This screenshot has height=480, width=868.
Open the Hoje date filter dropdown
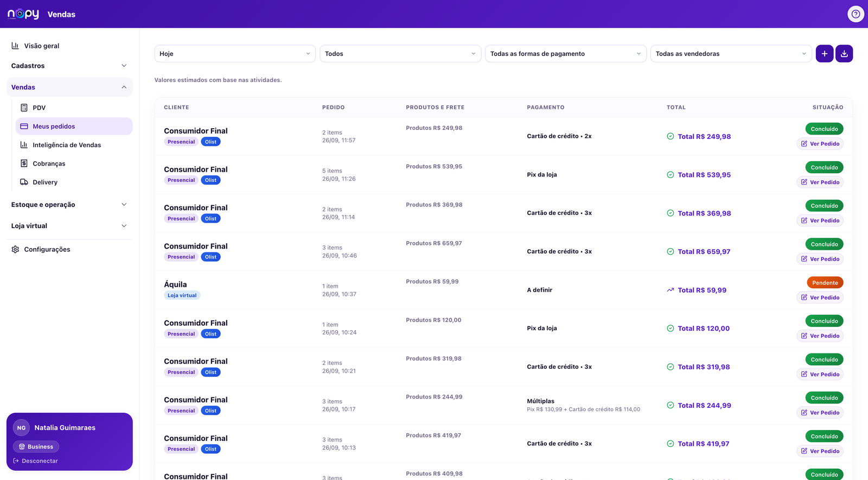click(x=235, y=54)
